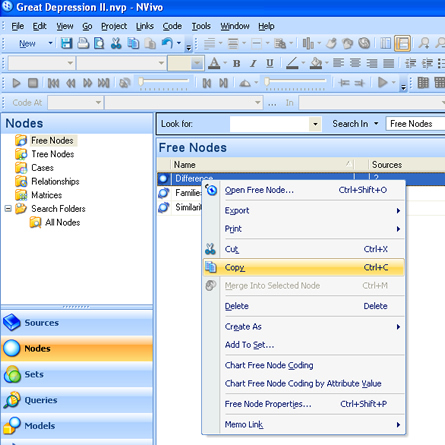Click the Undo arrow icon
445x445 pixels.
167,44
